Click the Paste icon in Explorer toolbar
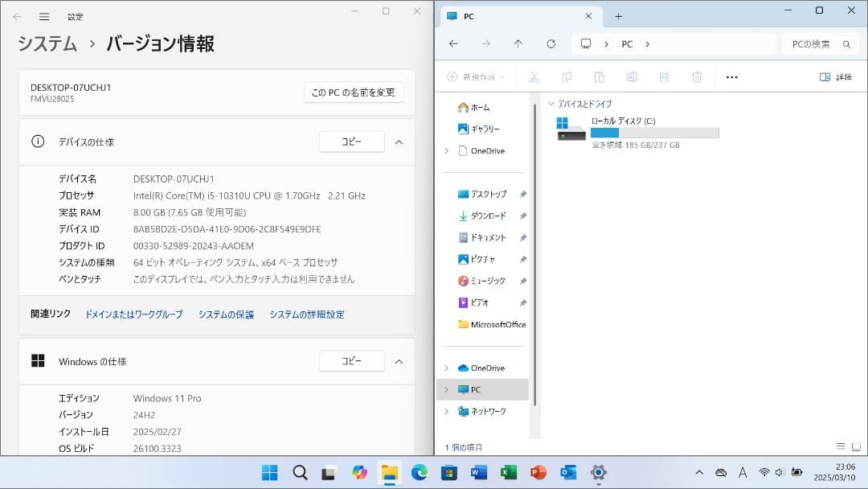 (x=599, y=76)
